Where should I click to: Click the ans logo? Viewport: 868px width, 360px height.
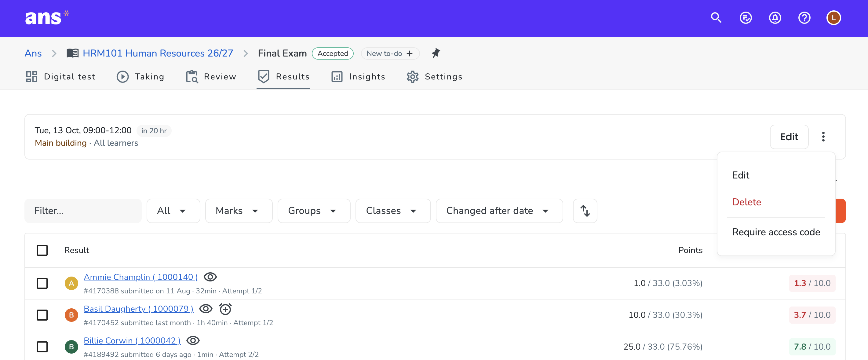click(47, 17)
